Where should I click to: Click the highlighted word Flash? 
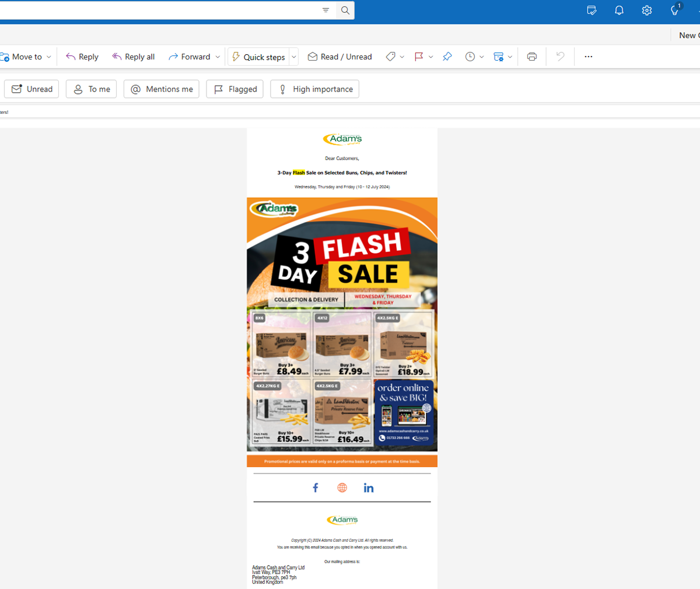coord(299,173)
